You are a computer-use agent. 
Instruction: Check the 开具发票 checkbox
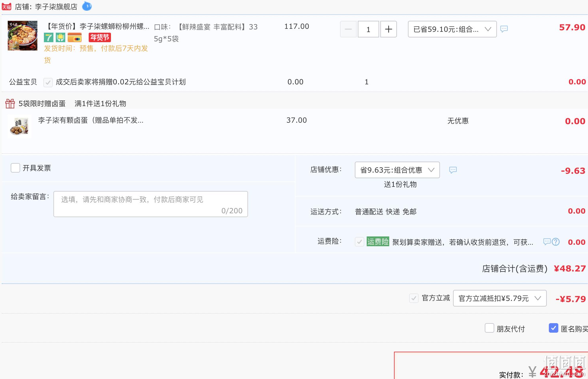(x=15, y=168)
